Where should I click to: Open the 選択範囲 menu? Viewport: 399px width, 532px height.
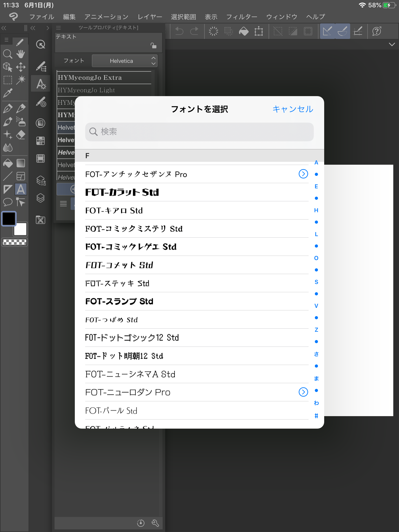point(183,17)
